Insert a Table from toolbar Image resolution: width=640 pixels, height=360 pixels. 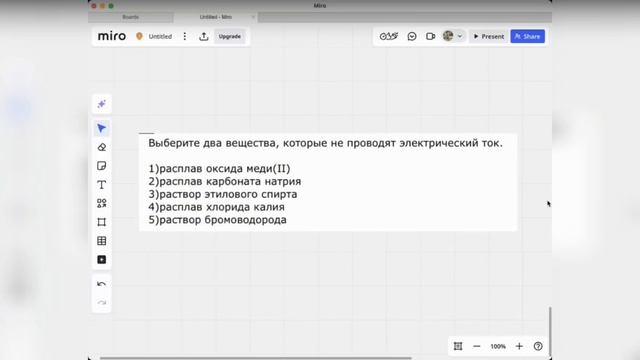click(102, 241)
